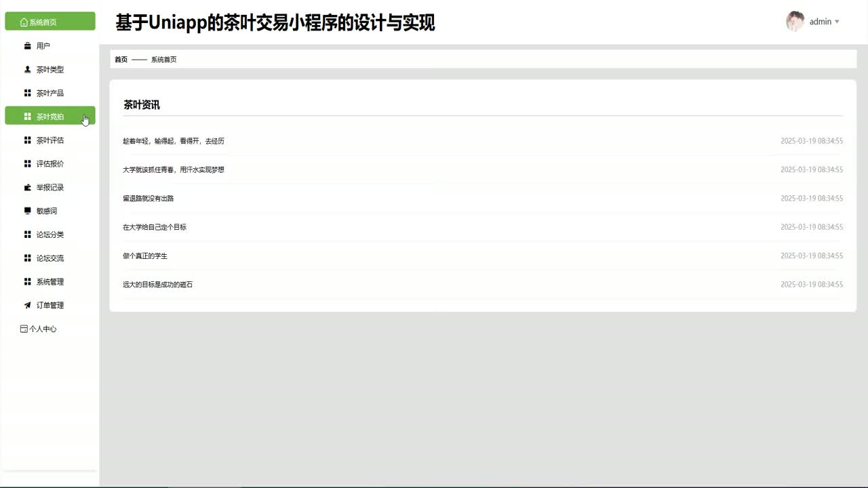Image resolution: width=868 pixels, height=488 pixels.
Task: Click the grid icon beside 茶叶竞拍
Action: pyautogui.click(x=27, y=117)
